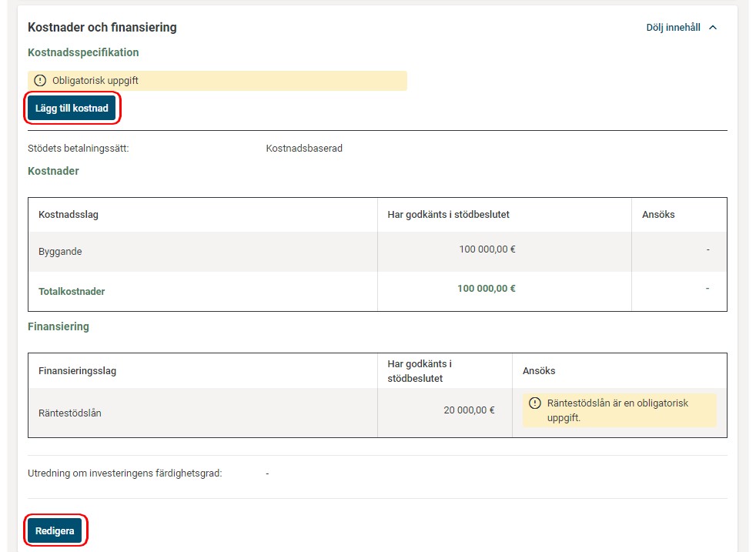The width and height of the screenshot is (756, 552).
Task: Click the bold total cost amount
Action: click(486, 289)
